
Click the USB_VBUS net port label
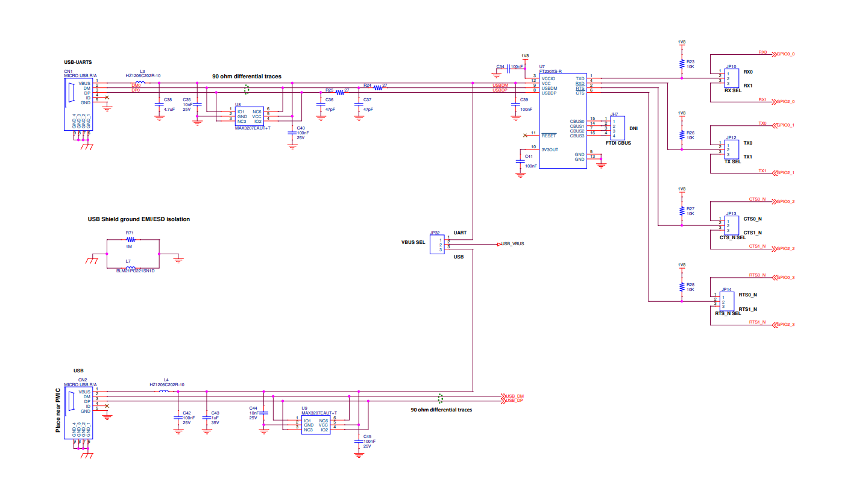(510, 244)
